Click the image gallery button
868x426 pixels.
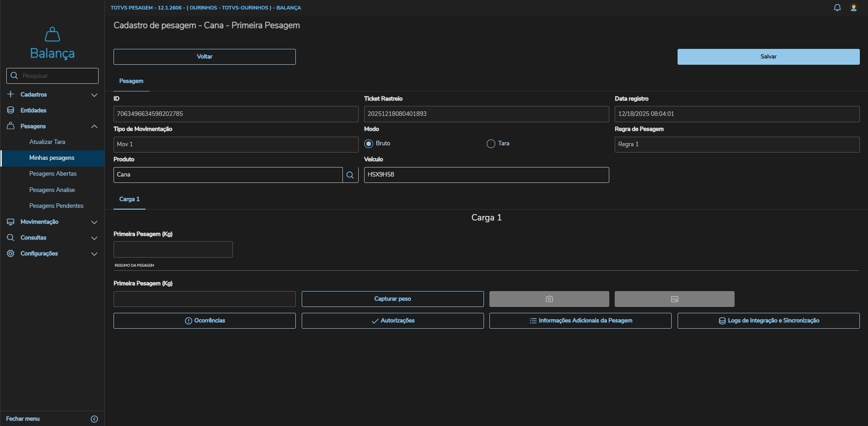pyautogui.click(x=674, y=299)
